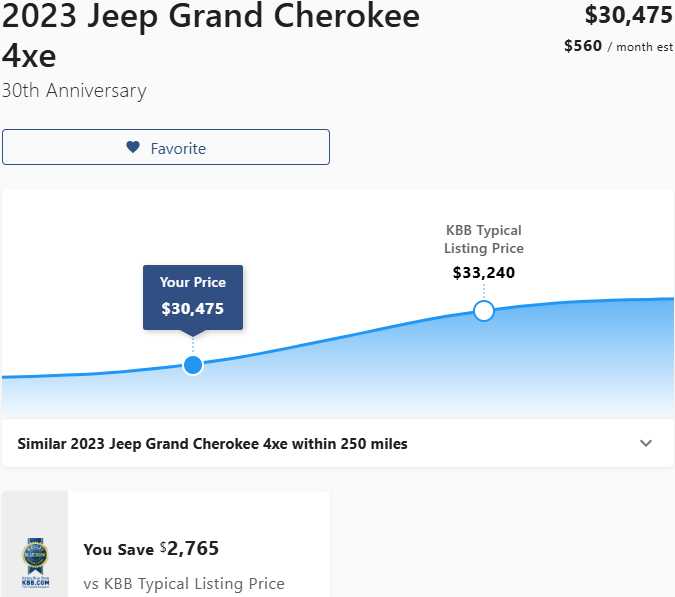Click the 'You Save' text

(x=118, y=549)
